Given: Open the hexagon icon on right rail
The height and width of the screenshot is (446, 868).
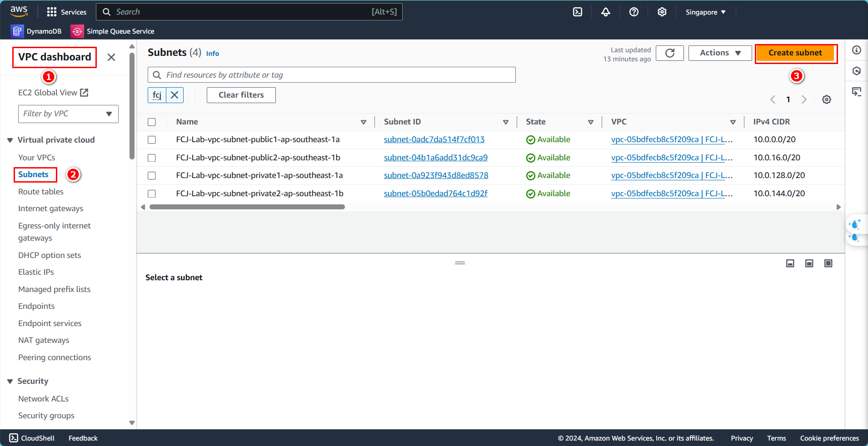Looking at the screenshot, I should pos(857,71).
